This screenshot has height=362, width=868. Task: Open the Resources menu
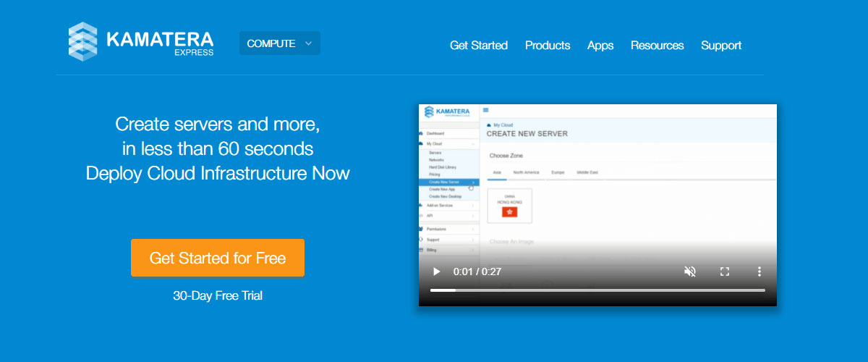click(x=657, y=45)
